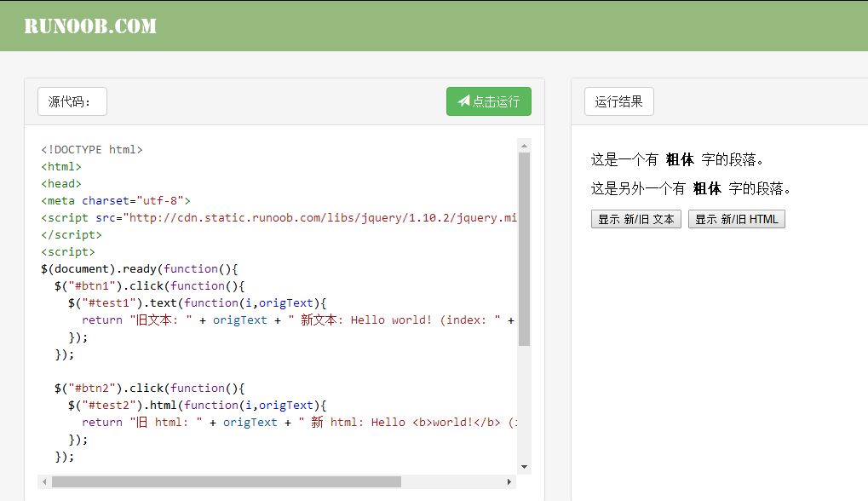Click the horizontal scroll right arrow
Image resolution: width=868 pixels, height=501 pixels.
tap(509, 481)
